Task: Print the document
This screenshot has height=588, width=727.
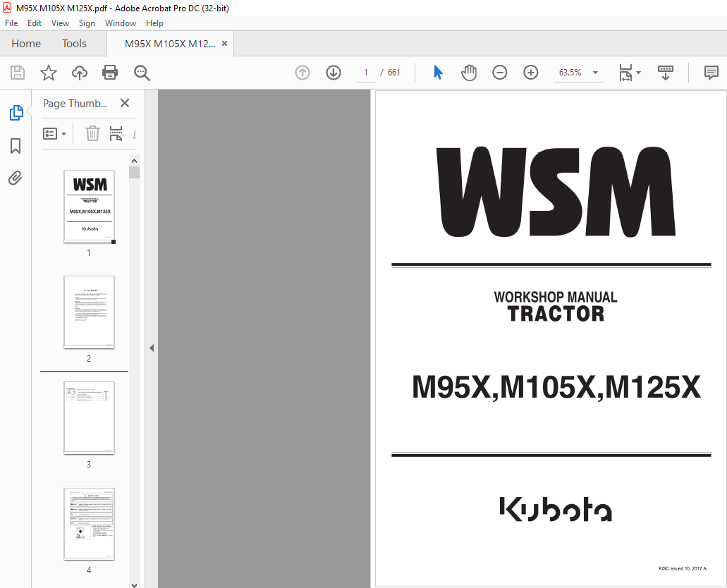Action: pos(110,73)
